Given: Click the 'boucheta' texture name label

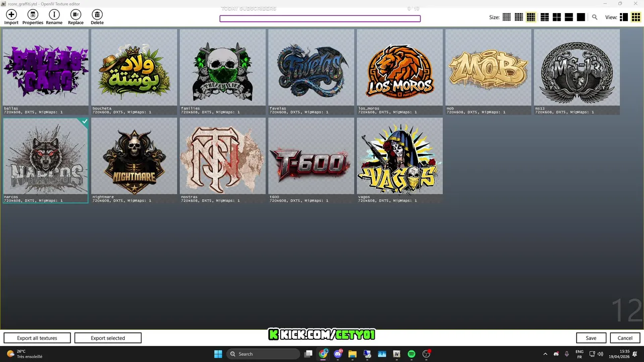Looking at the screenshot, I should coord(102,108).
